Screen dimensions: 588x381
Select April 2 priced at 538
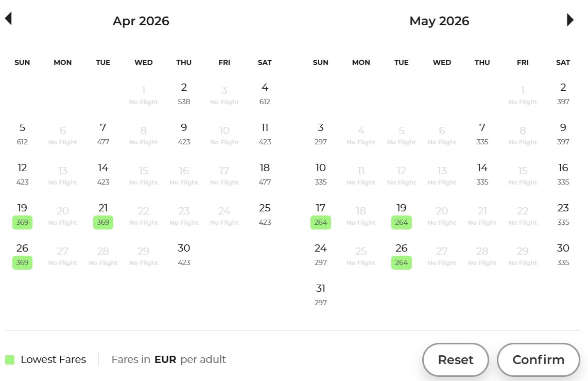pos(184,93)
